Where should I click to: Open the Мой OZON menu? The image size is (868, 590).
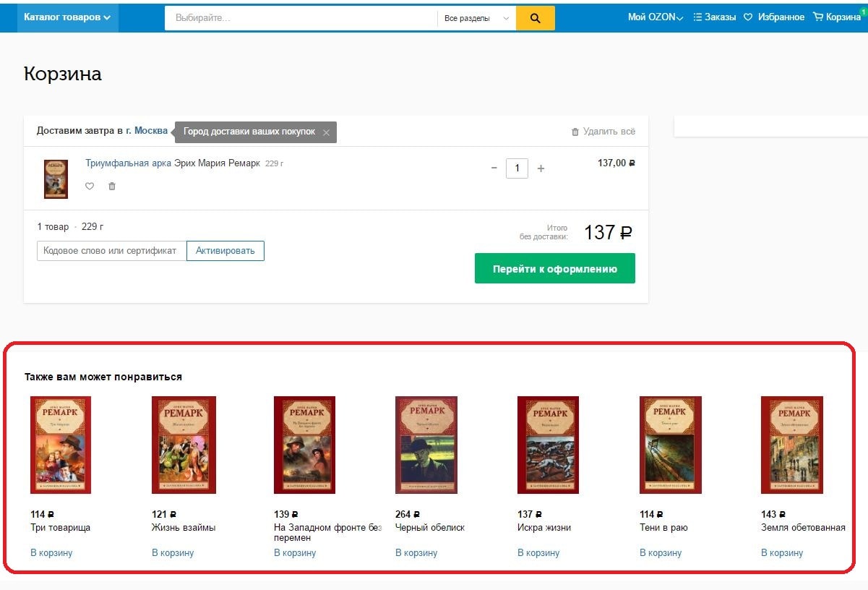pyautogui.click(x=656, y=17)
